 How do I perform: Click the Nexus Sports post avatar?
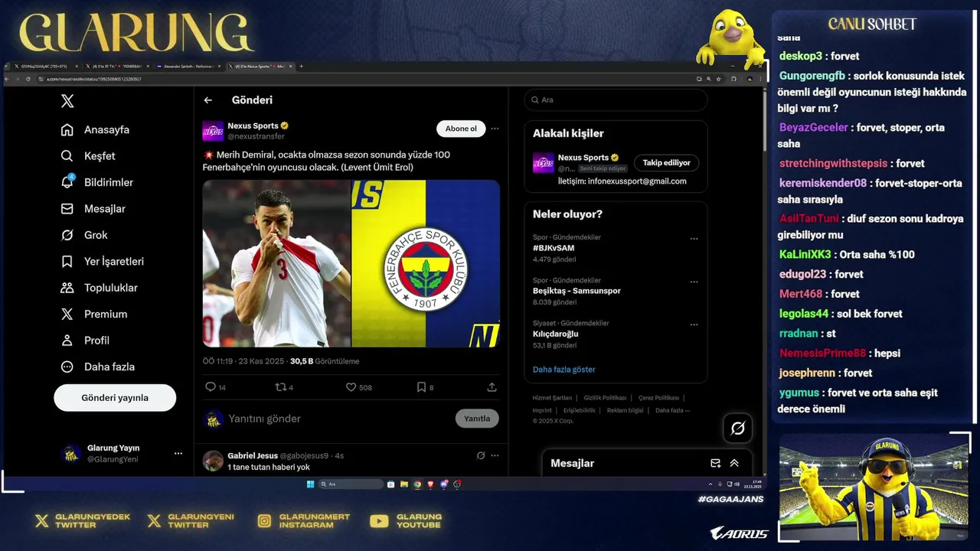pyautogui.click(x=213, y=131)
